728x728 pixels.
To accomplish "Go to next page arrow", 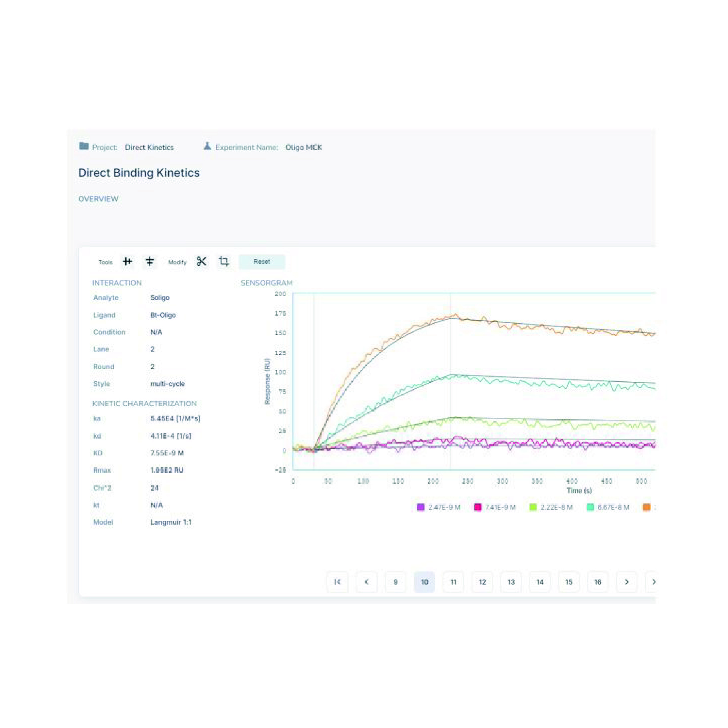I will tap(627, 582).
